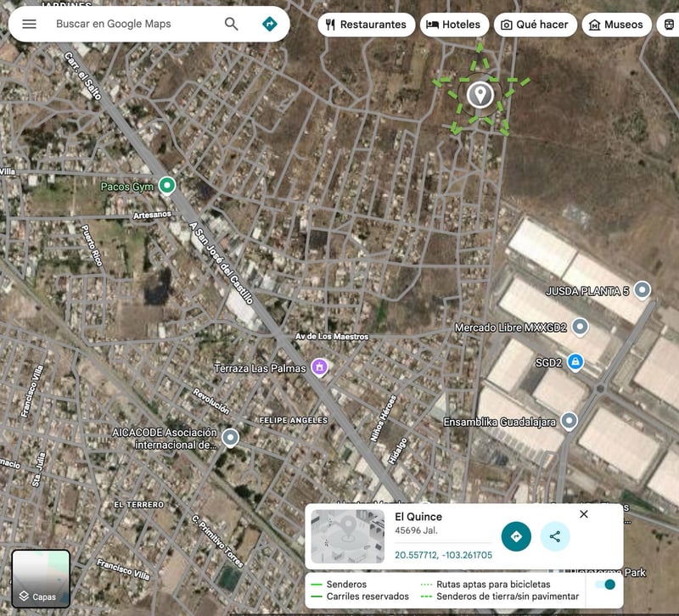Click the Av de Los Maestros label
Image resolution: width=679 pixels, height=616 pixels.
pyautogui.click(x=332, y=336)
